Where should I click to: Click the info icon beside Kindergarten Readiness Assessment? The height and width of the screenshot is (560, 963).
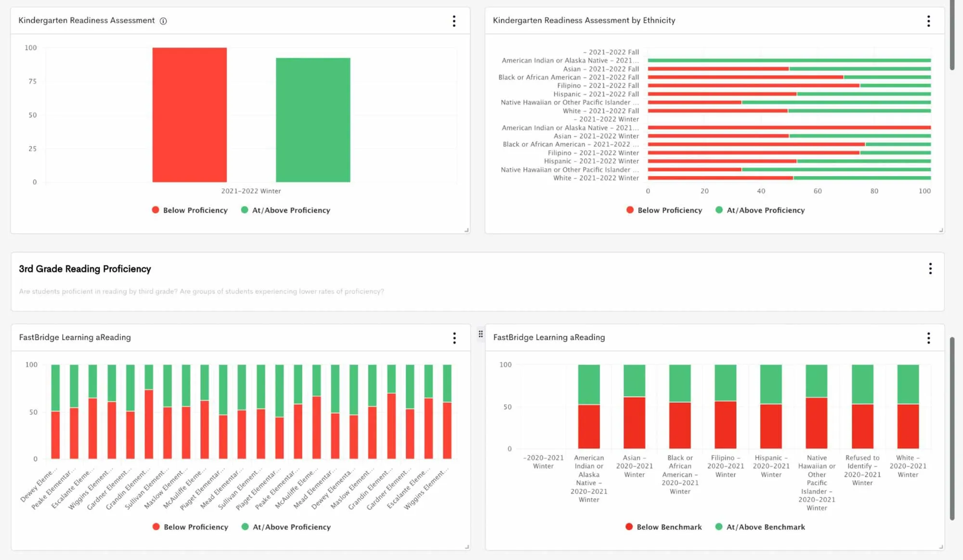point(163,21)
